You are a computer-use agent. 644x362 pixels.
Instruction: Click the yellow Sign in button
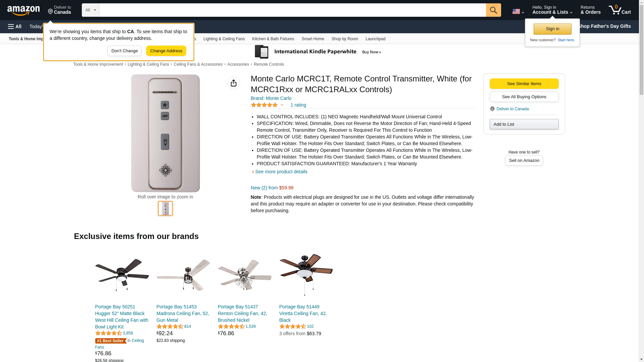(552, 29)
